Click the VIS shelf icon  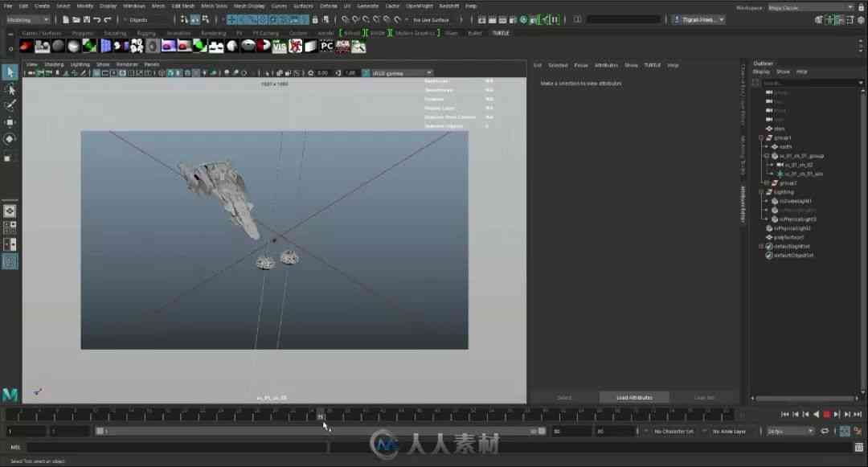(279, 47)
